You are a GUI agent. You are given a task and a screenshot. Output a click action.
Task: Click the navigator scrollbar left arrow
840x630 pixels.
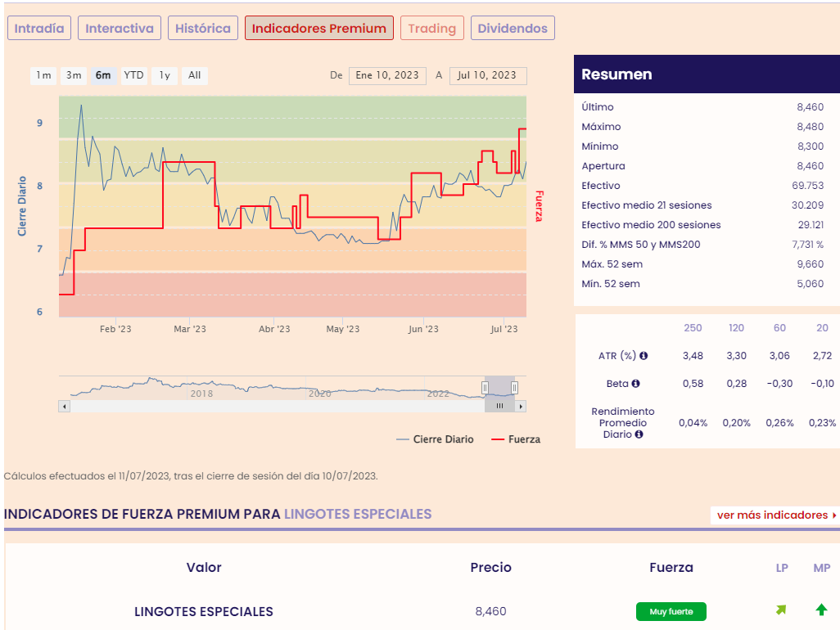point(64,406)
